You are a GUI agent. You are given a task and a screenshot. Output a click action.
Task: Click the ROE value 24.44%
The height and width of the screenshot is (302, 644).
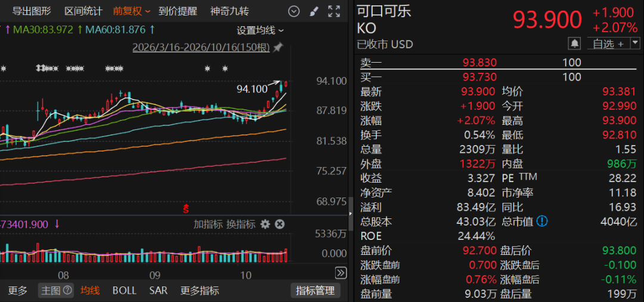coord(476,236)
